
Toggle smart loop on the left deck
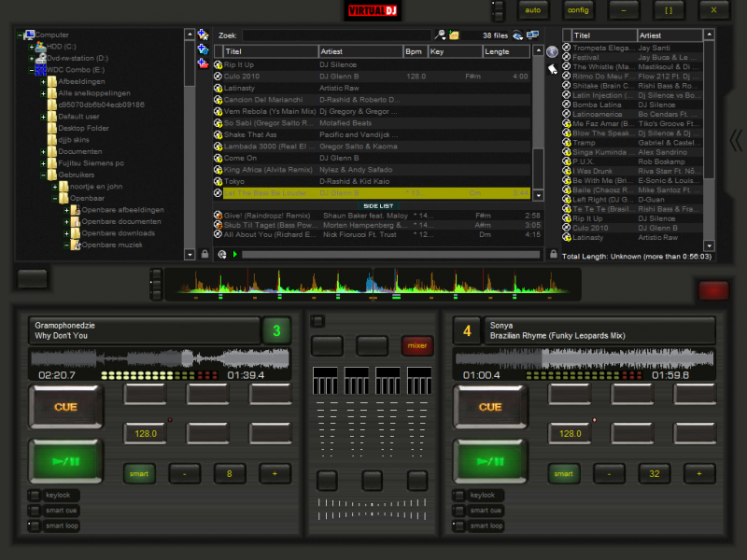click(35, 525)
